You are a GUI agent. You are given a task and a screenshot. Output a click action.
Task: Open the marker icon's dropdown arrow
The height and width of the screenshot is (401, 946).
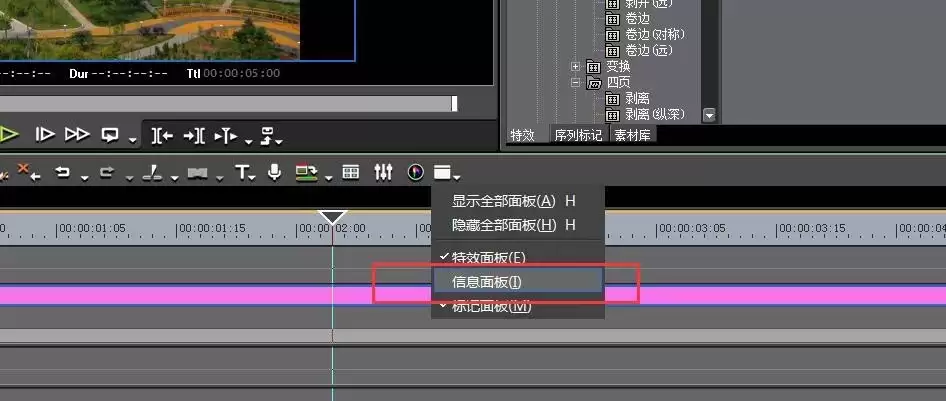(249, 141)
